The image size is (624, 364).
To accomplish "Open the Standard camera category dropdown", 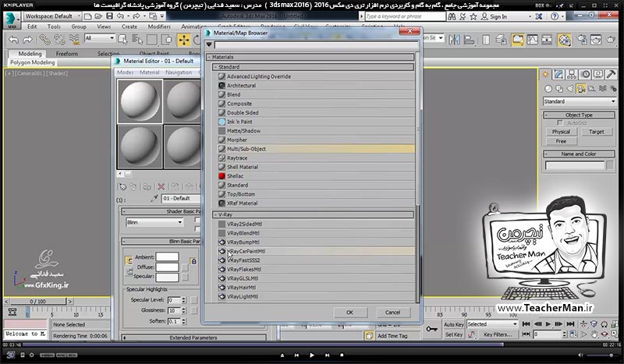I will [x=580, y=101].
